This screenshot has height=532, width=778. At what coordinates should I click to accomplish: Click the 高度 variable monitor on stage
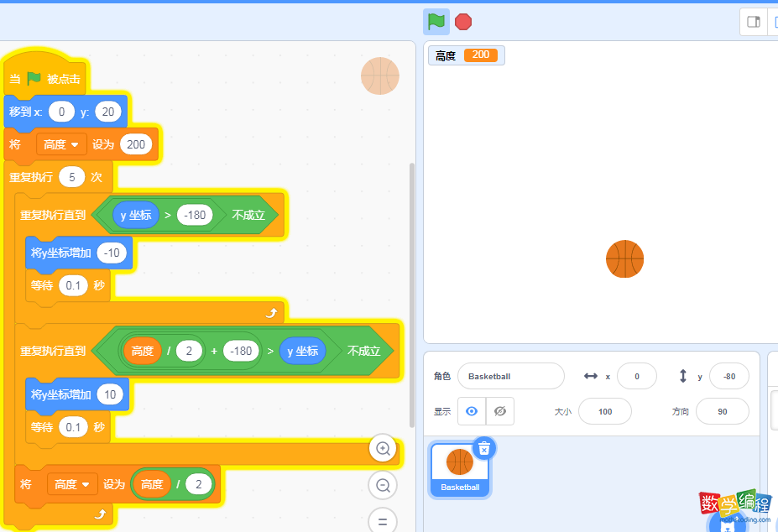pos(466,55)
